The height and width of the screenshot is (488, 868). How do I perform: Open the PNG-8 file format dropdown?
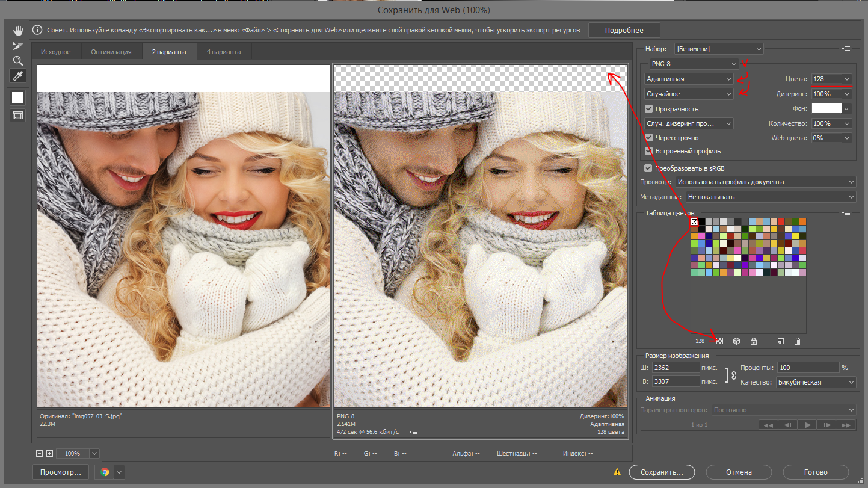click(x=694, y=64)
